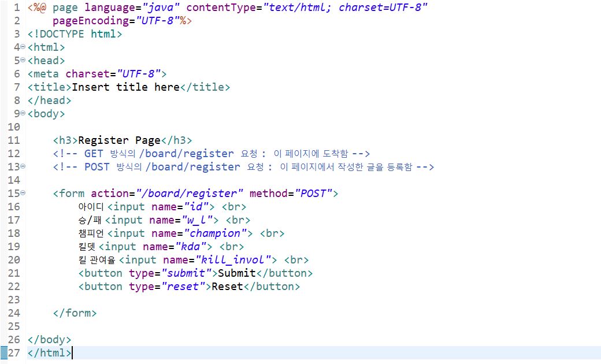Click the closing </html> tag on line 27
This screenshot has width=601, height=364.
[50, 352]
